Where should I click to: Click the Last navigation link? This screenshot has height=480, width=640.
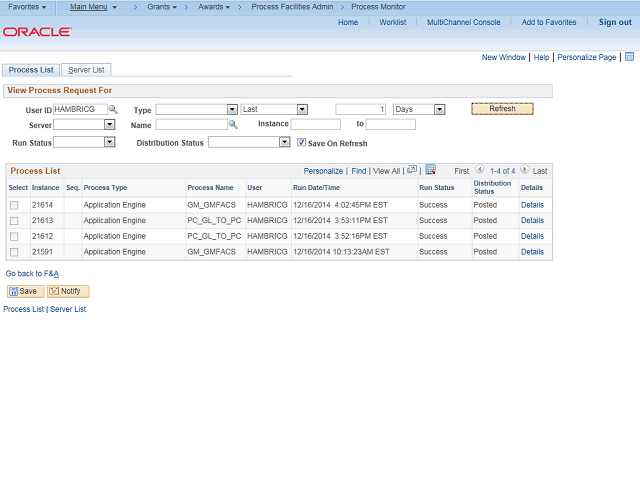point(540,171)
